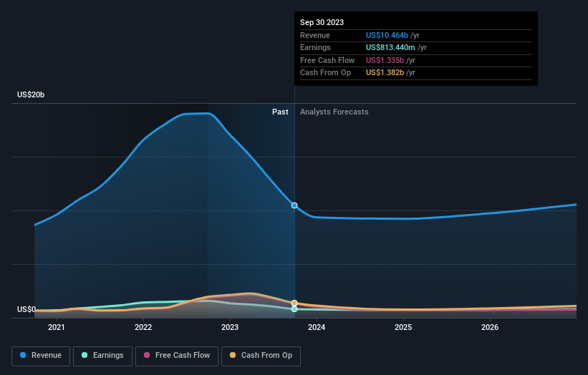The image size is (588, 375).
Task: Click the US$20b y-axis label
Action: [x=31, y=94]
